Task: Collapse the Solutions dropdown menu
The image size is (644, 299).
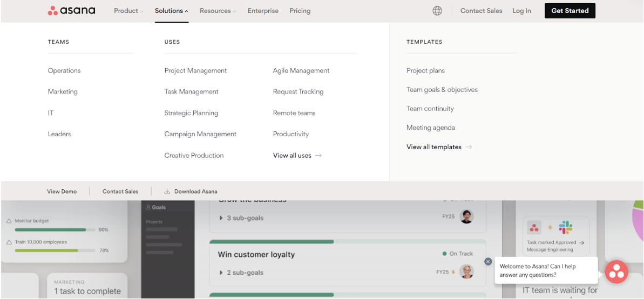Action: (x=171, y=11)
